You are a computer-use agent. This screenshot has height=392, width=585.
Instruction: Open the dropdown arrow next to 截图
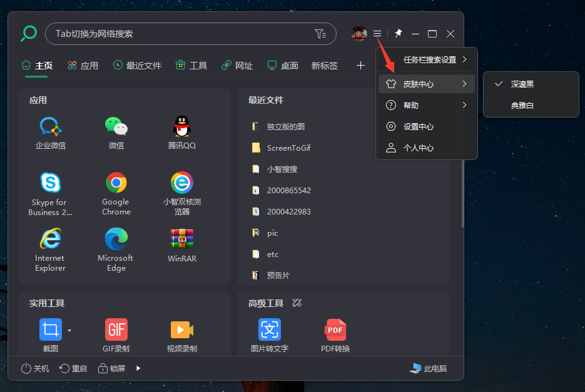click(69, 331)
